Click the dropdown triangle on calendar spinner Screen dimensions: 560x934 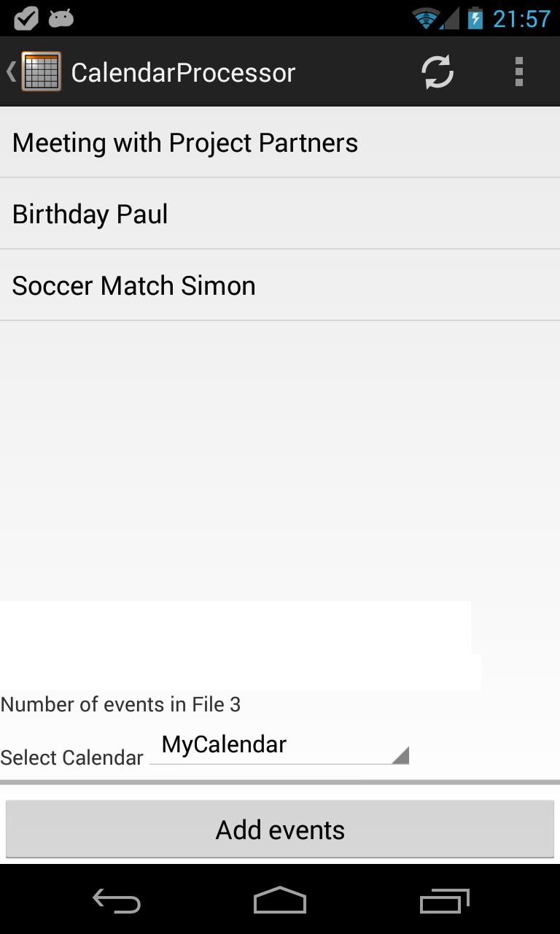pos(400,756)
